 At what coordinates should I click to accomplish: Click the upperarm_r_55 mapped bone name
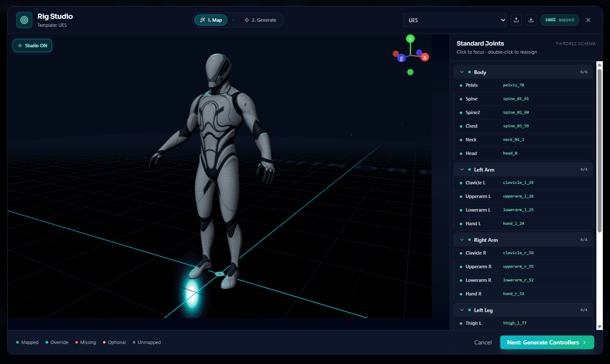(x=518, y=267)
